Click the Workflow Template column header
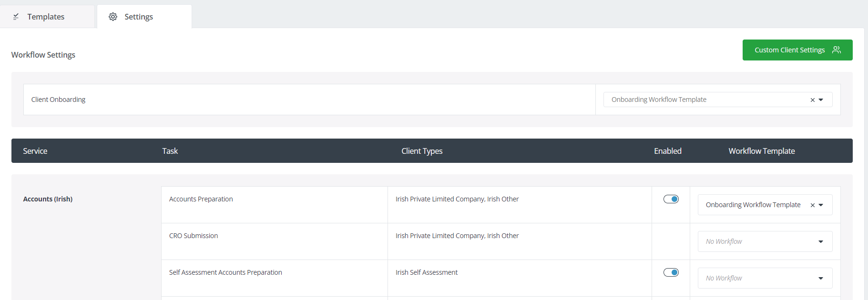The height and width of the screenshot is (300, 868). (761, 151)
